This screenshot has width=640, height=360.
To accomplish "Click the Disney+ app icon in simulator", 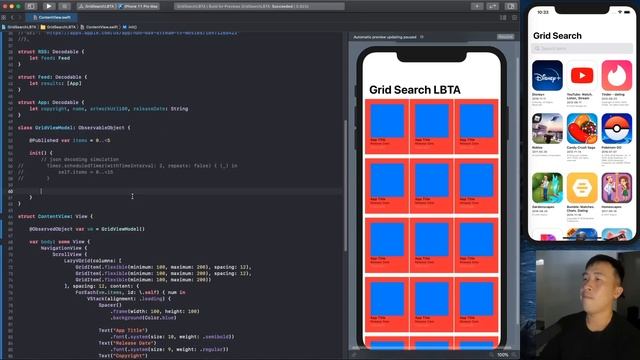I will [x=547, y=76].
